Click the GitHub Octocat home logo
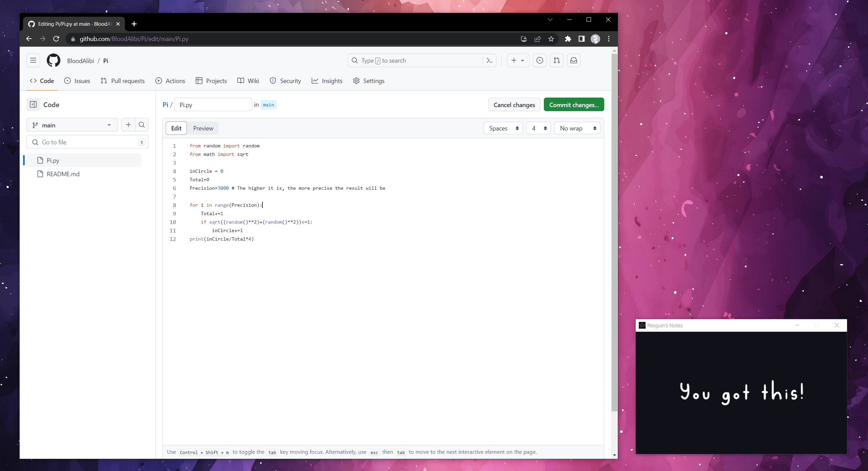This screenshot has width=868, height=471. [53, 60]
